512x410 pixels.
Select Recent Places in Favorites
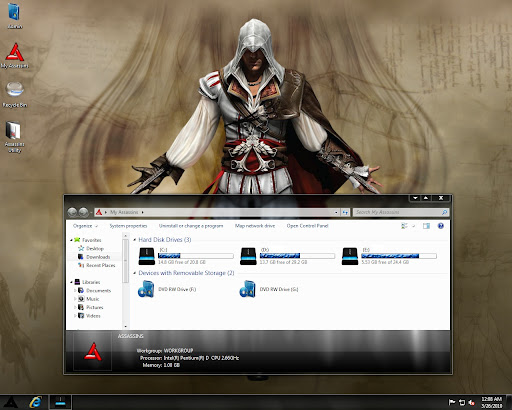101,265
